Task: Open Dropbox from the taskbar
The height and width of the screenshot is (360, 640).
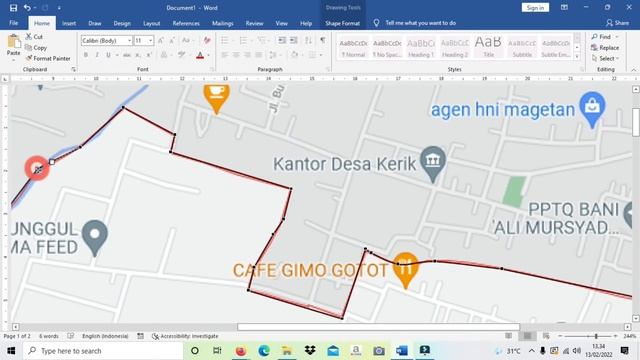Action: [310, 351]
